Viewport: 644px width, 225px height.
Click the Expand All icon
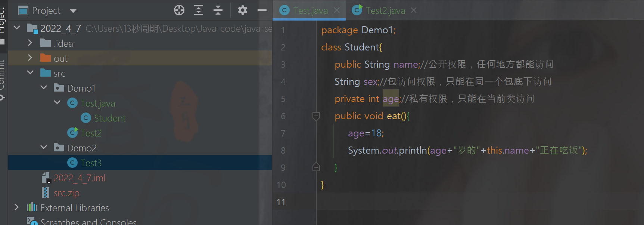[x=199, y=10]
